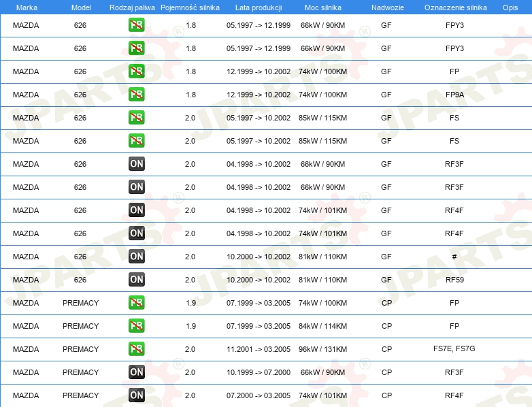Click model 626 in the # engine row

click(80, 257)
